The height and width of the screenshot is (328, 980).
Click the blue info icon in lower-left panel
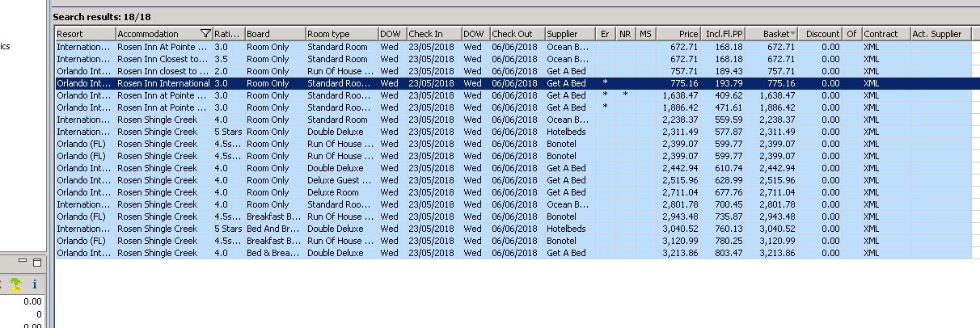pyautogui.click(x=35, y=284)
